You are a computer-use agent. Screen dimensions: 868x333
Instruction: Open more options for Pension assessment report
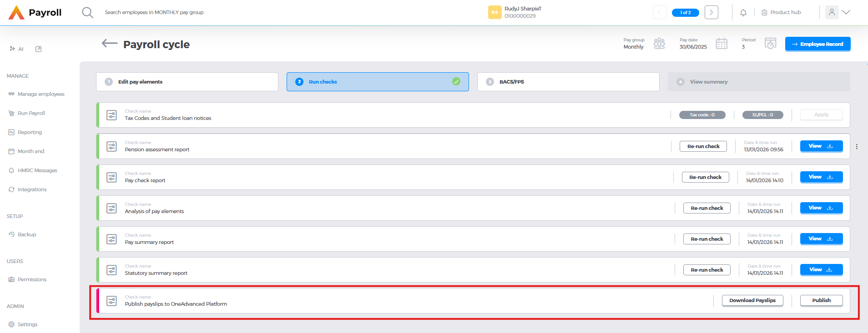(x=857, y=146)
